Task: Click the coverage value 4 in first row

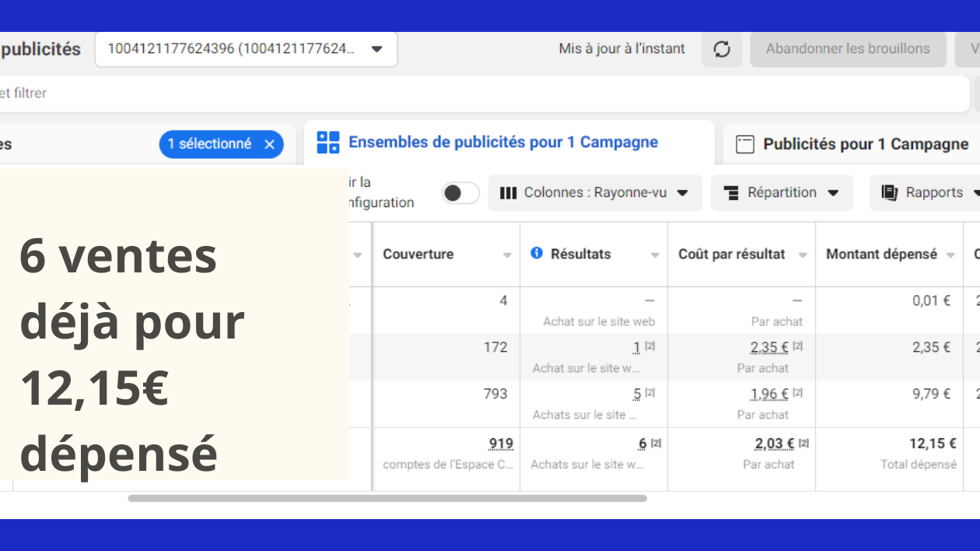Action: 503,300
